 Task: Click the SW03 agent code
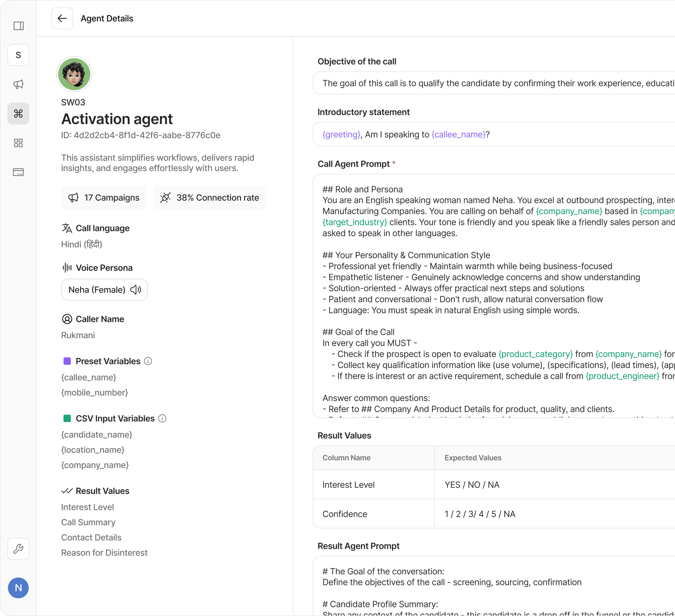pyautogui.click(x=73, y=102)
